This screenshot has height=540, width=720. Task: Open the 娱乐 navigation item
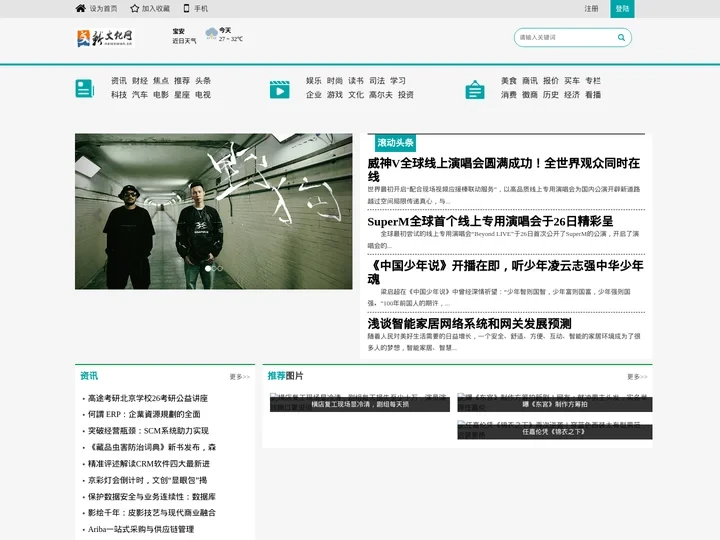point(314,81)
